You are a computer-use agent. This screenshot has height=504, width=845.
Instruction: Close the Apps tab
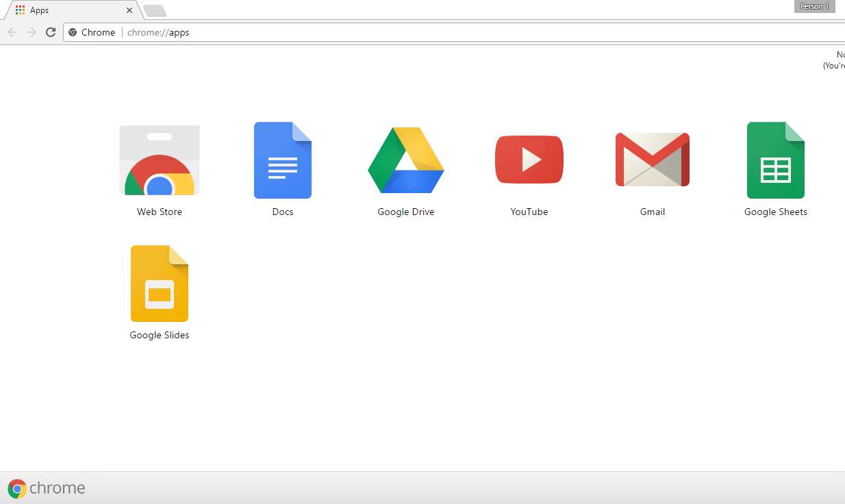pos(129,10)
